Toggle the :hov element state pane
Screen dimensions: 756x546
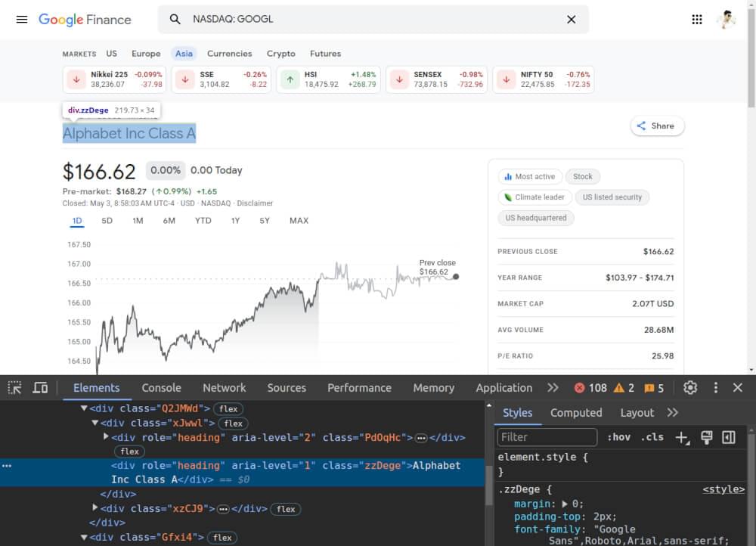tap(620, 437)
